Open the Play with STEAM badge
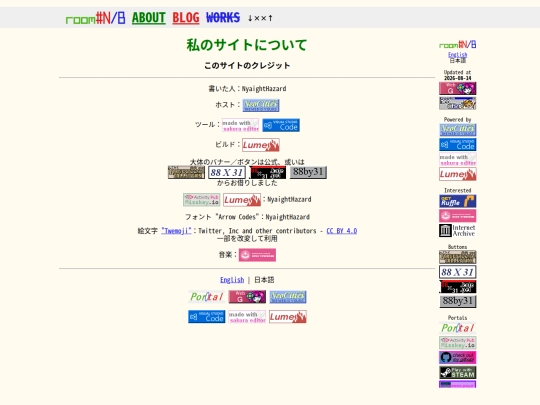The width and height of the screenshot is (540, 405). pos(458,373)
